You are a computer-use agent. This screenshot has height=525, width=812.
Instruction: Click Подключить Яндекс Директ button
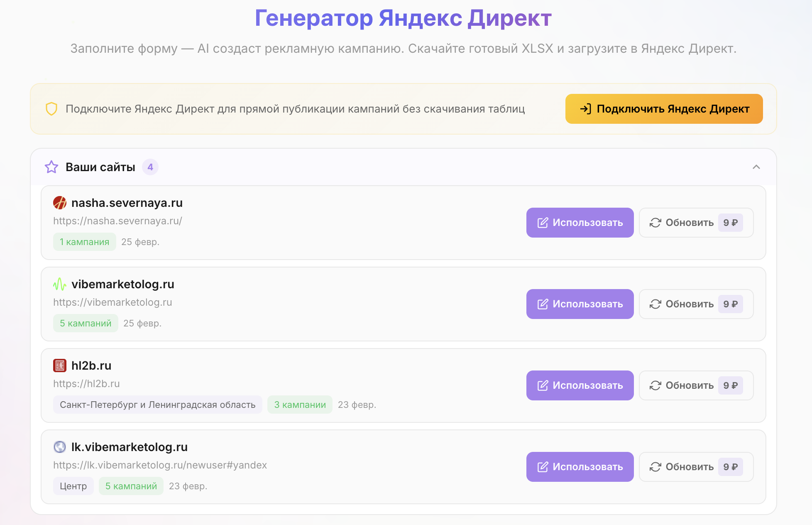tap(664, 109)
